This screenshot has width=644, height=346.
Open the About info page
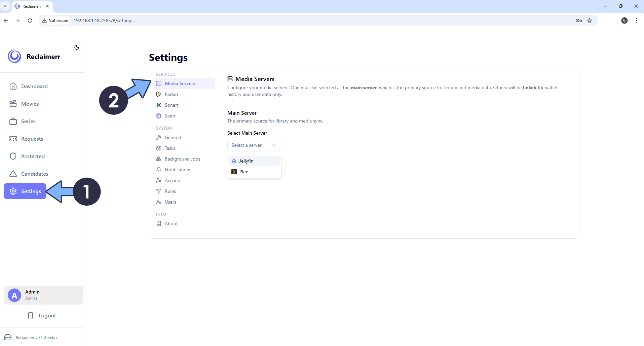click(171, 223)
